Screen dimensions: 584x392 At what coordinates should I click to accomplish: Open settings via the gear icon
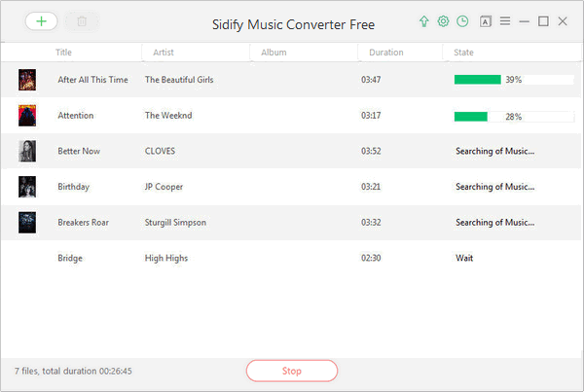pyautogui.click(x=443, y=21)
